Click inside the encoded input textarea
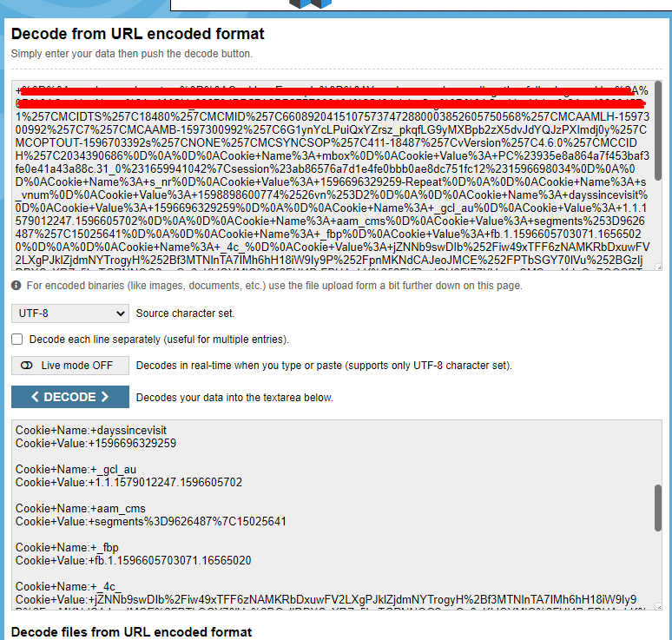 pyautogui.click(x=333, y=175)
